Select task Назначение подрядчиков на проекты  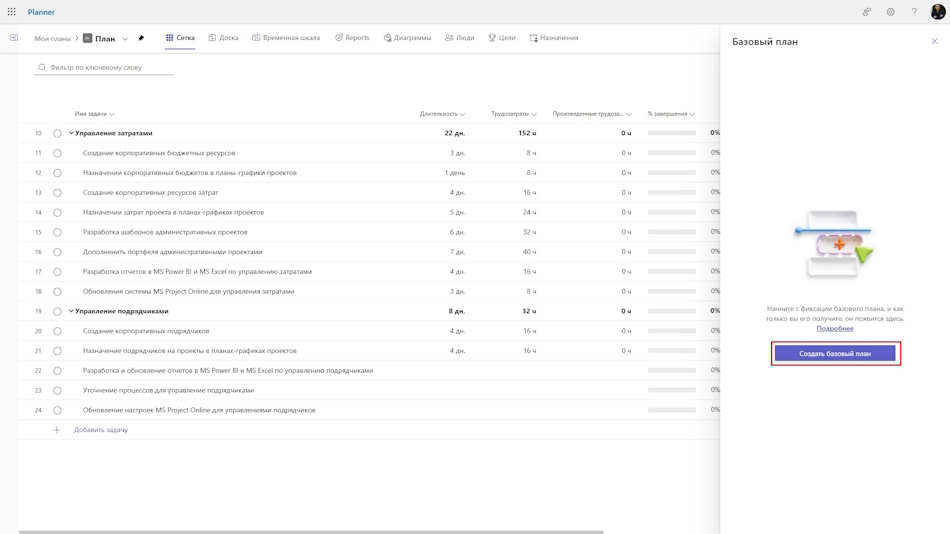[x=190, y=350]
